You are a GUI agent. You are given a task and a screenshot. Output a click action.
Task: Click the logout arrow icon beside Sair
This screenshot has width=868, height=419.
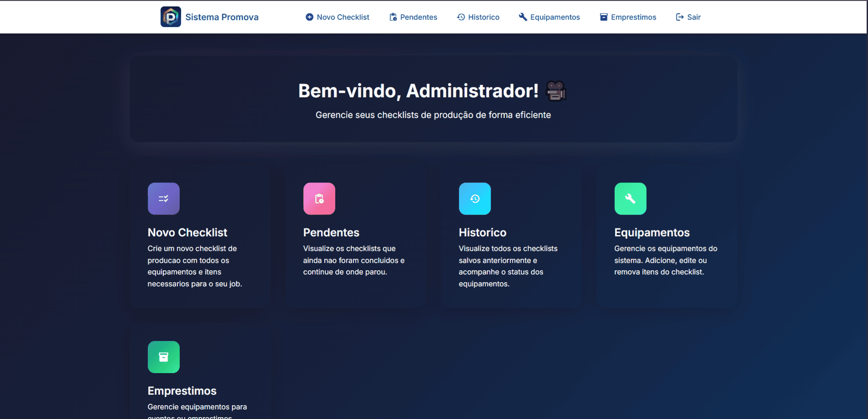(x=680, y=17)
